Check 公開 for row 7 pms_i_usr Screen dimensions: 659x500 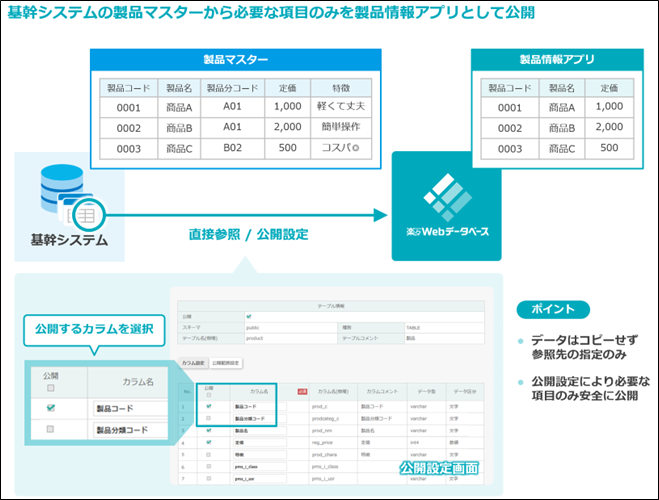[209, 478]
